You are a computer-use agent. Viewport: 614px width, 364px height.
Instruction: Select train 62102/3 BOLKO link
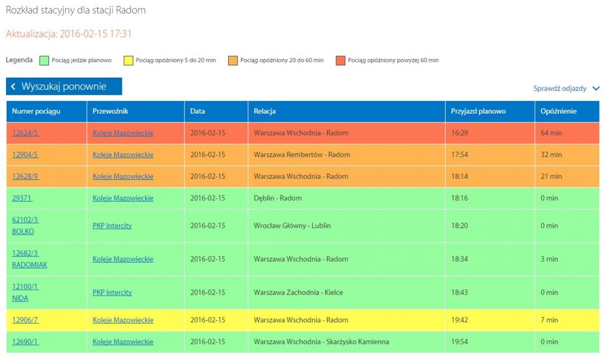tap(25, 226)
